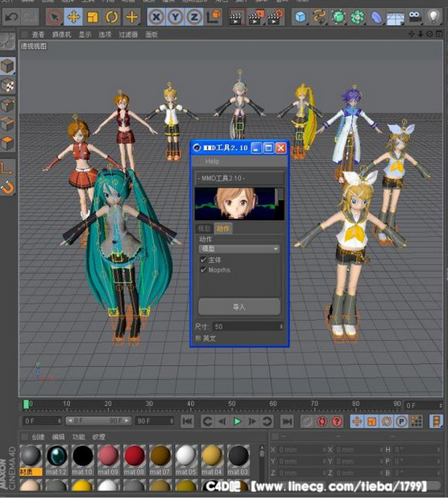Open the green array modeling icon
This screenshot has width=448, height=500.
[x=358, y=17]
